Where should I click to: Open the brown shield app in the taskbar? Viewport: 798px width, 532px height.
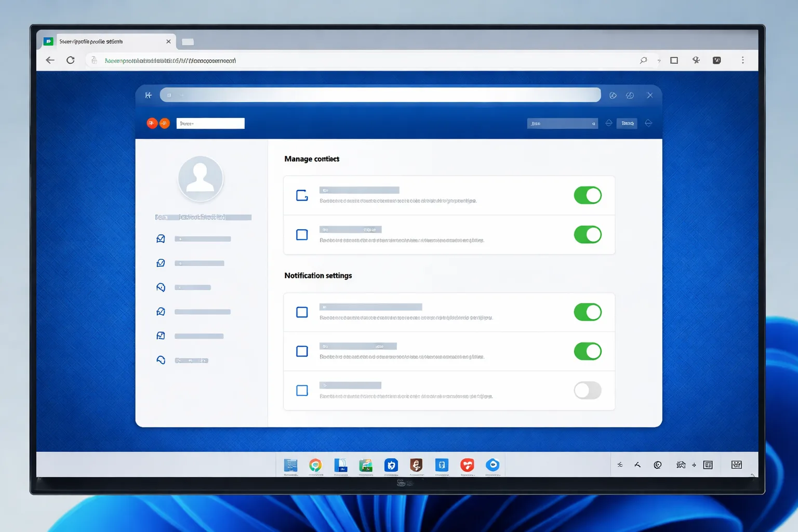416,465
